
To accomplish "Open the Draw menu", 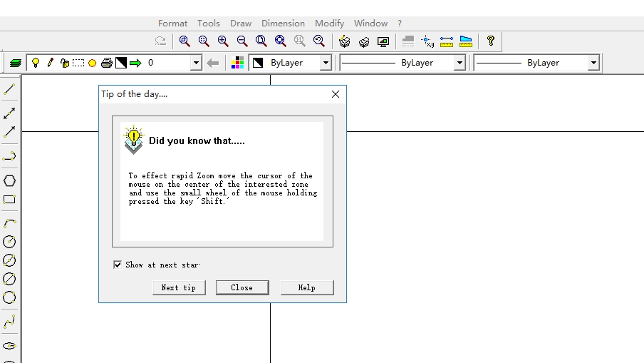I will (241, 24).
